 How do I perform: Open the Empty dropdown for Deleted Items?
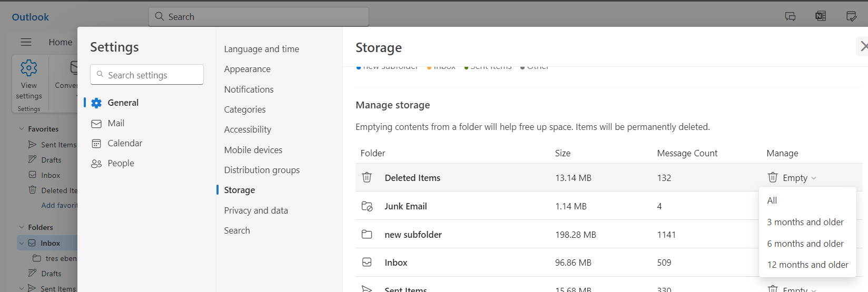(793, 178)
